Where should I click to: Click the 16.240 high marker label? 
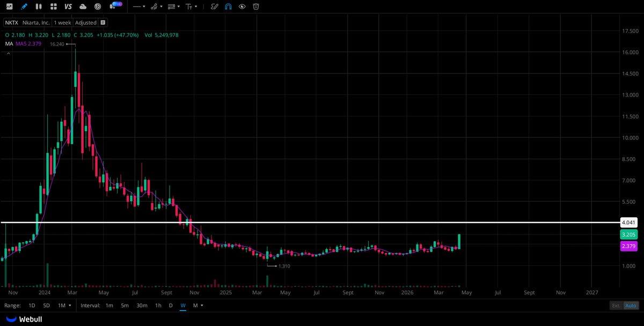click(57, 44)
